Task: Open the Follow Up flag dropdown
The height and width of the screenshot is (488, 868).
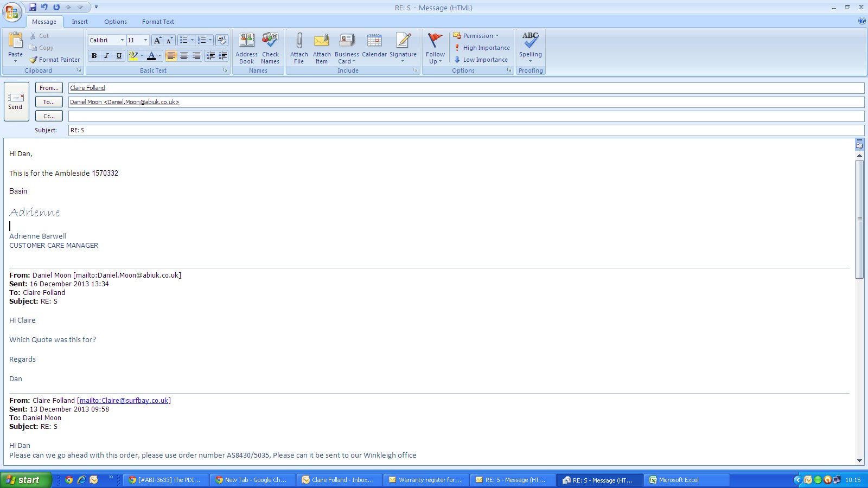Action: [x=435, y=61]
